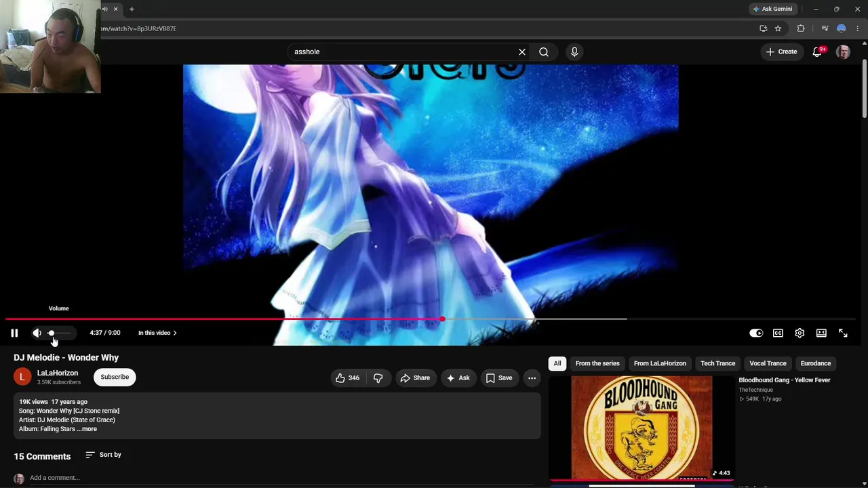Viewport: 868px width, 488px height.
Task: Open the Bloodhound Gang video thumbnail
Action: point(642,428)
